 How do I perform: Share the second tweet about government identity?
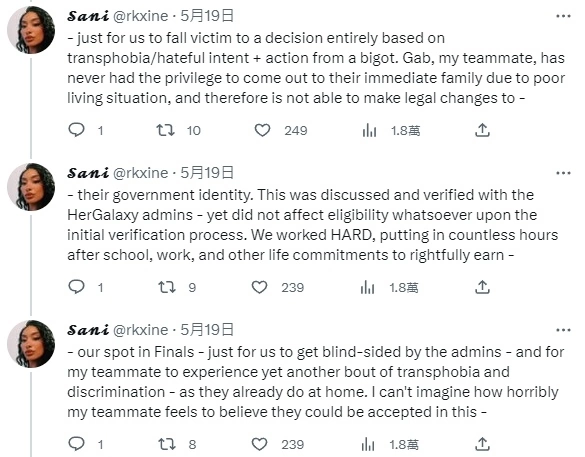click(482, 287)
